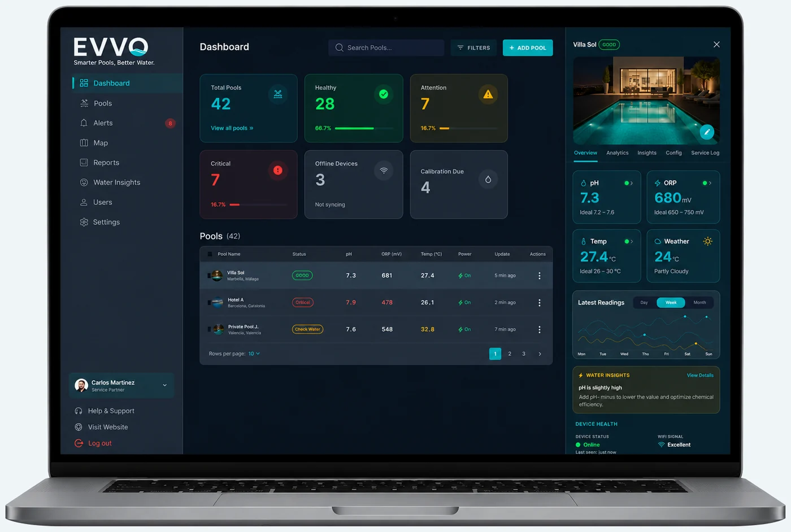Click the droplet icon on Calibration Due card
Viewport: 791px width, 532px height.
(488, 179)
